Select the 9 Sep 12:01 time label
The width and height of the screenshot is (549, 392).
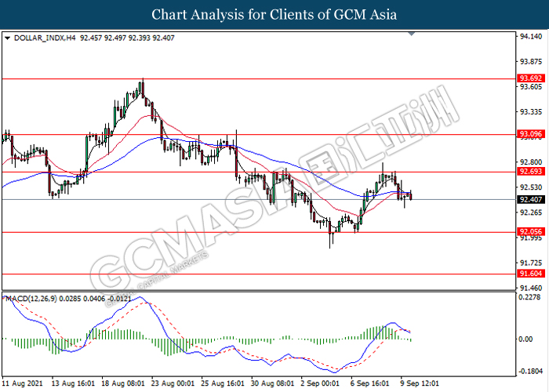pyautogui.click(x=419, y=384)
